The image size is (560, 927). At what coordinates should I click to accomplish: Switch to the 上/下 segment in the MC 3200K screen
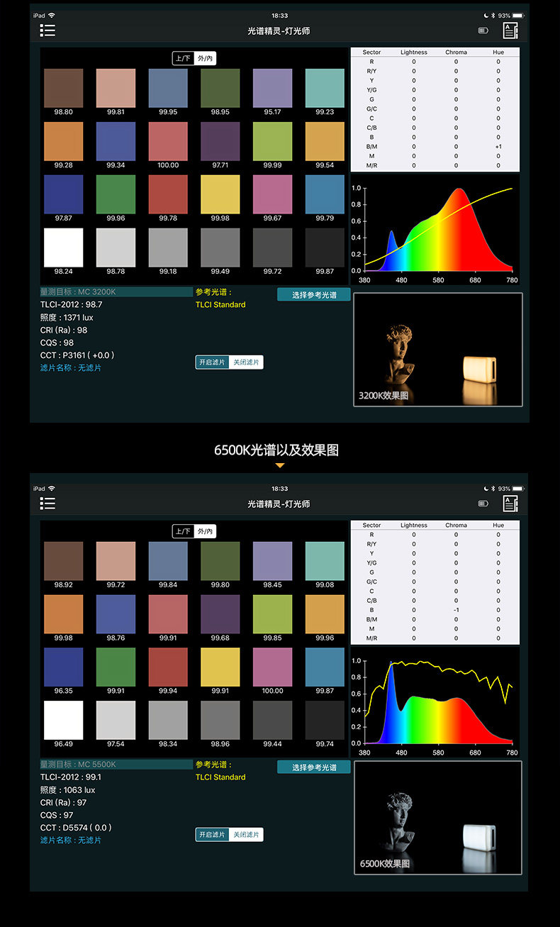pos(183,58)
